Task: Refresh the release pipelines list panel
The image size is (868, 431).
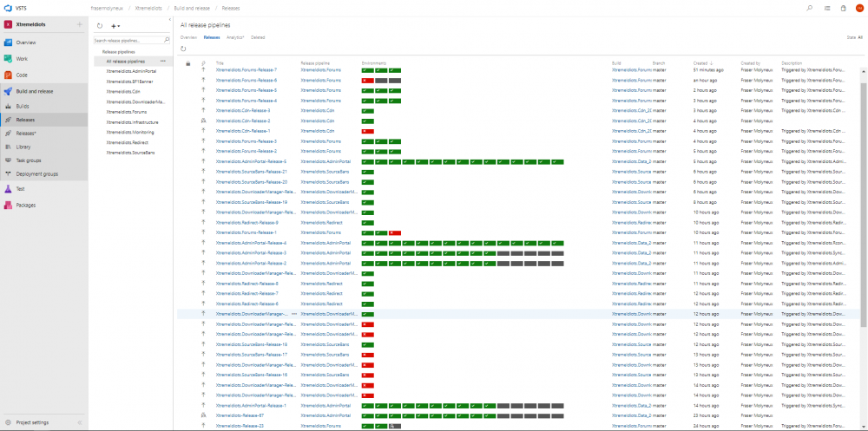Action: [x=100, y=26]
